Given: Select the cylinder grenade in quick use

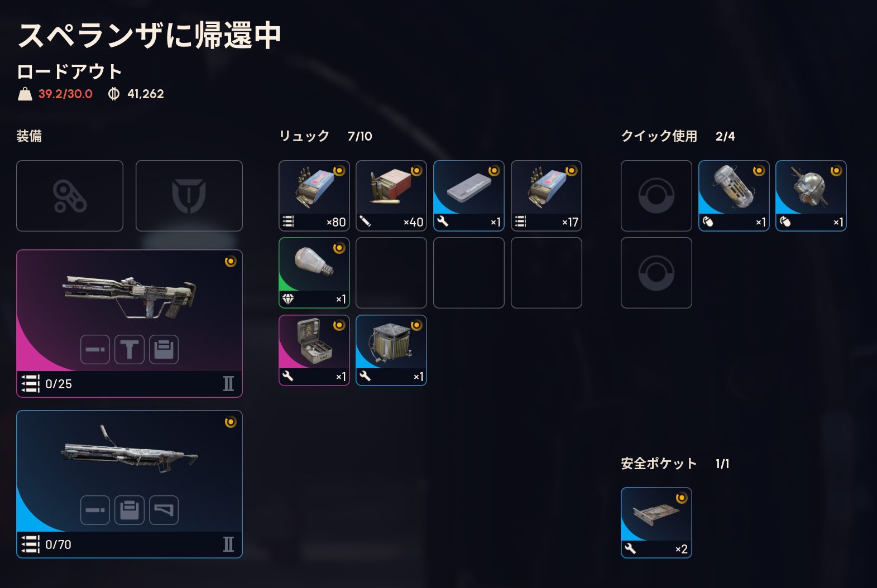Looking at the screenshot, I should tap(734, 196).
